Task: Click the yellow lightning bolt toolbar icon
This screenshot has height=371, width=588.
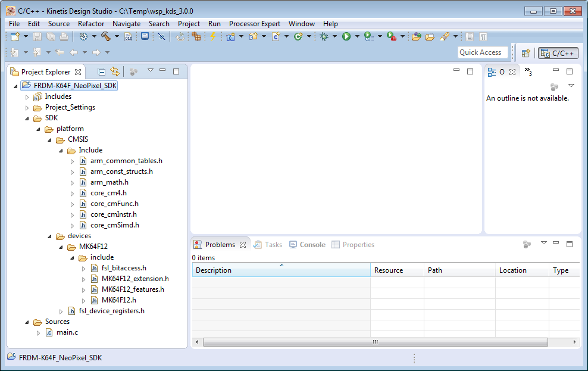Action: [212, 37]
